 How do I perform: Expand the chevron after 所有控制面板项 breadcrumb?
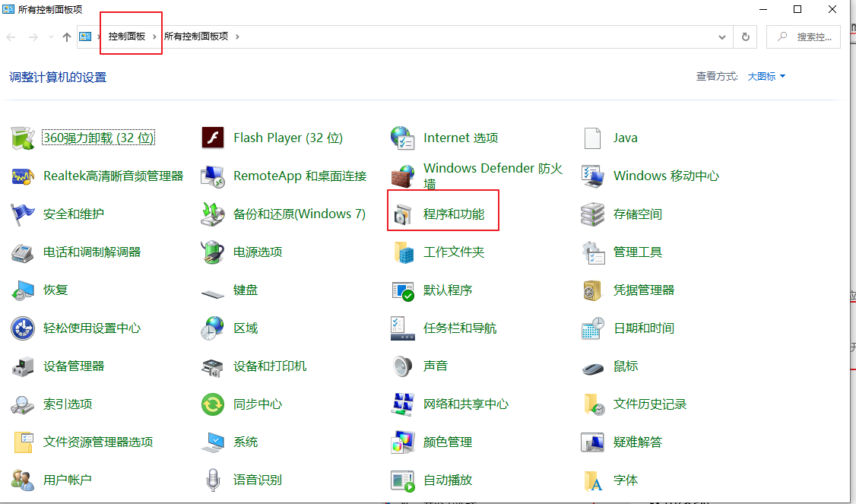click(x=237, y=36)
